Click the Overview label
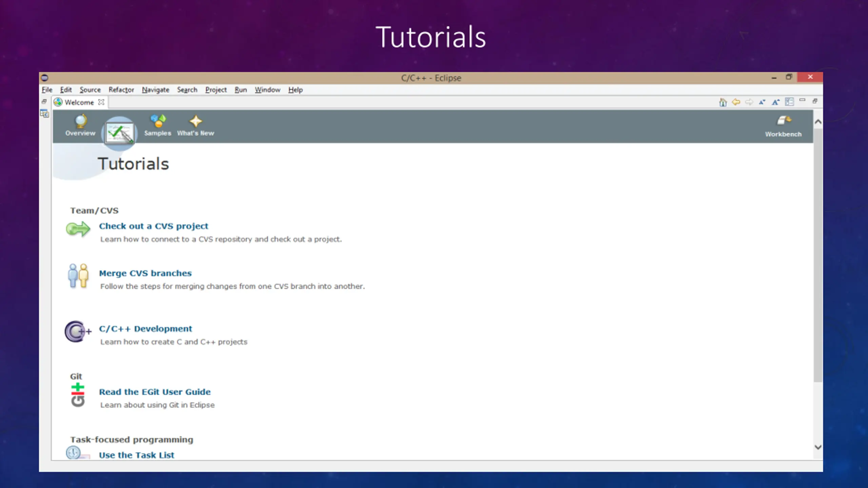 [x=80, y=133]
